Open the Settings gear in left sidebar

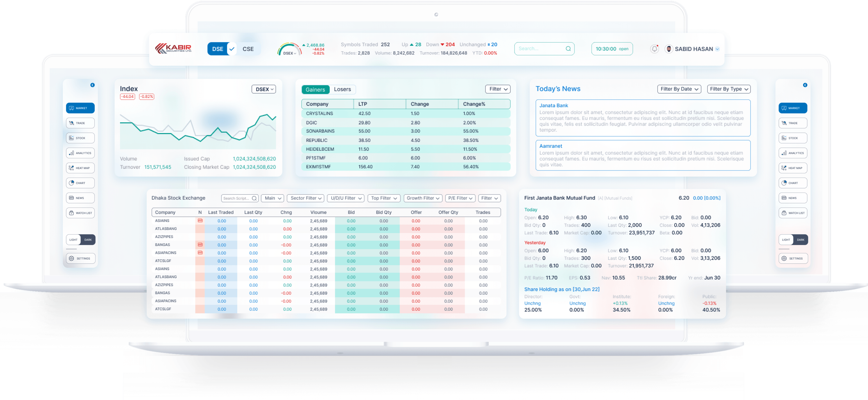pos(71,259)
